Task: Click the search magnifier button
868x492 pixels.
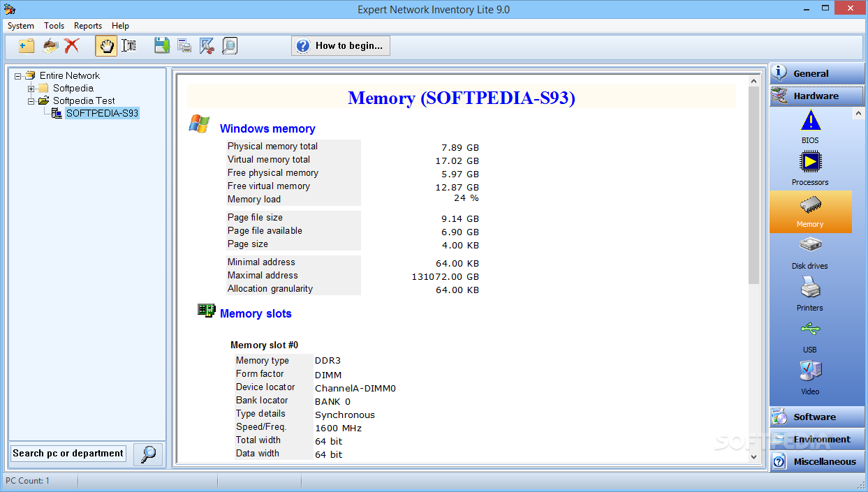Action: coord(148,454)
